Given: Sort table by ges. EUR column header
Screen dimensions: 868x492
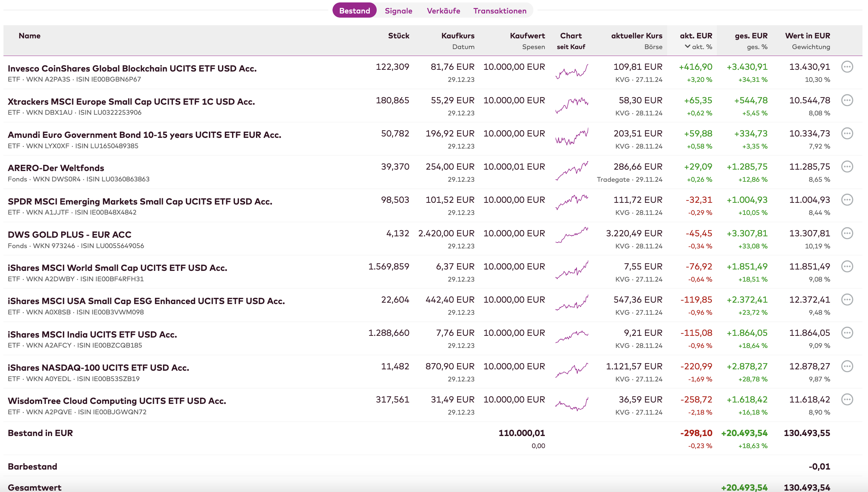Looking at the screenshot, I should [x=751, y=36].
